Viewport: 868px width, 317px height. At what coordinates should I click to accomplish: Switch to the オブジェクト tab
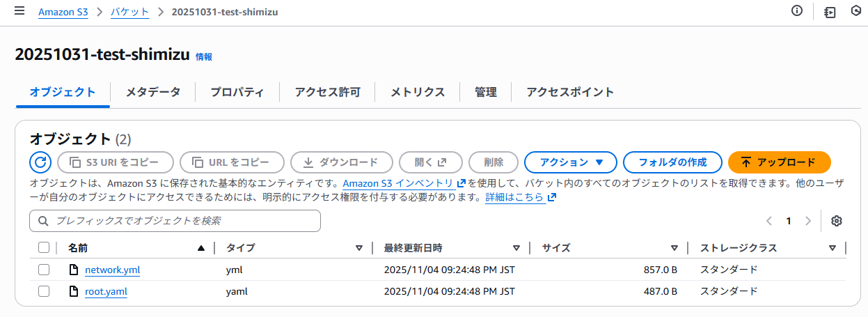pyautogui.click(x=63, y=92)
